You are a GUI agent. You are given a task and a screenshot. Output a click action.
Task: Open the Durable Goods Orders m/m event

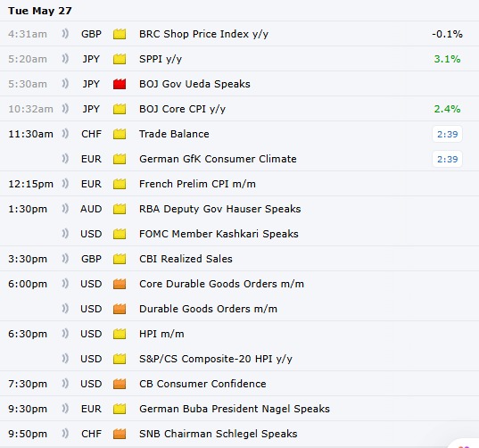[208, 309]
